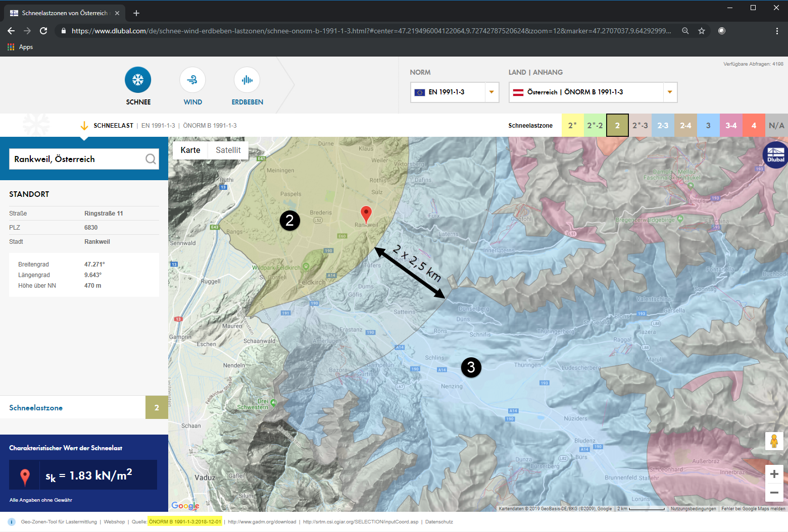Click the sk = 1.83 kN/m² value
This screenshot has width=788, height=532.
(x=89, y=475)
